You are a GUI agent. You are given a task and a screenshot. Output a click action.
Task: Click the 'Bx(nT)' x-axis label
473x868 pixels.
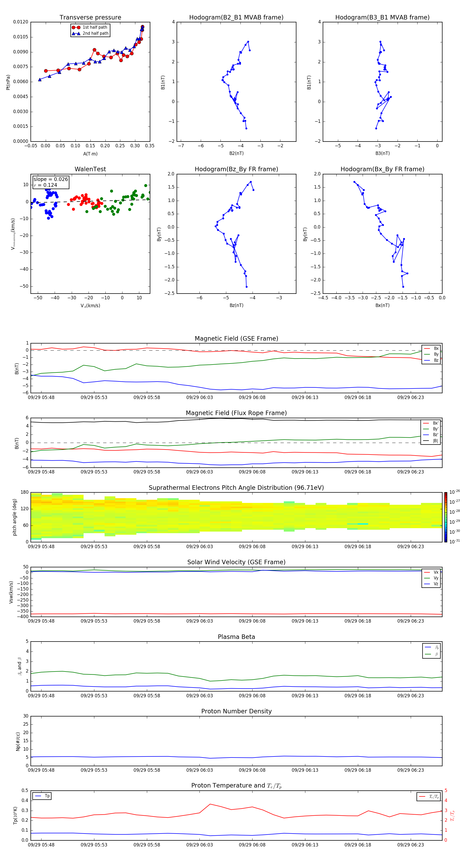(382, 305)
